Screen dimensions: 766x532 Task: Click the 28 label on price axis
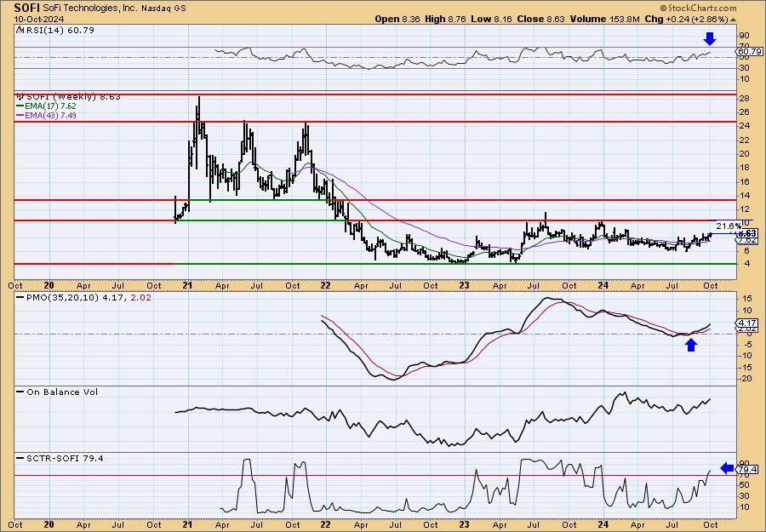[745, 99]
